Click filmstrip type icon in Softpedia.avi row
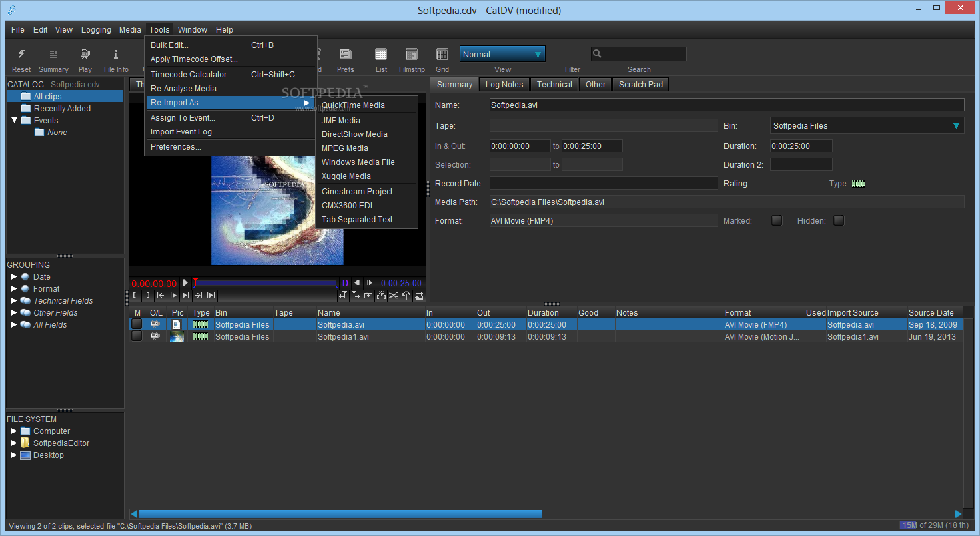 (201, 325)
